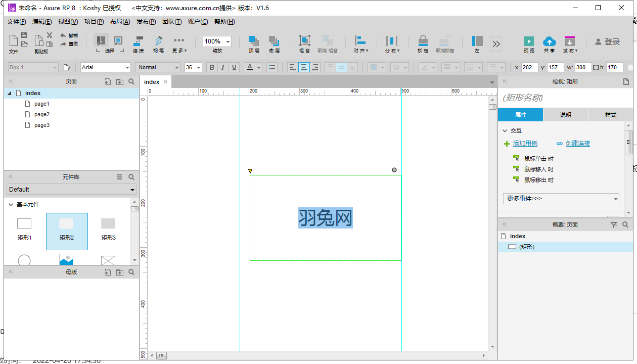Viewport: 637px width, 364px height.
Task: Open the Default library dropdown
Action: (x=72, y=190)
